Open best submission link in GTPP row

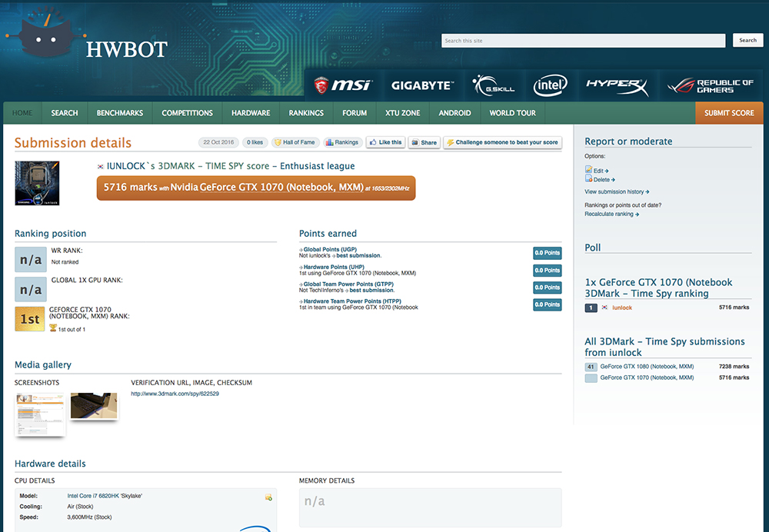pos(371,291)
